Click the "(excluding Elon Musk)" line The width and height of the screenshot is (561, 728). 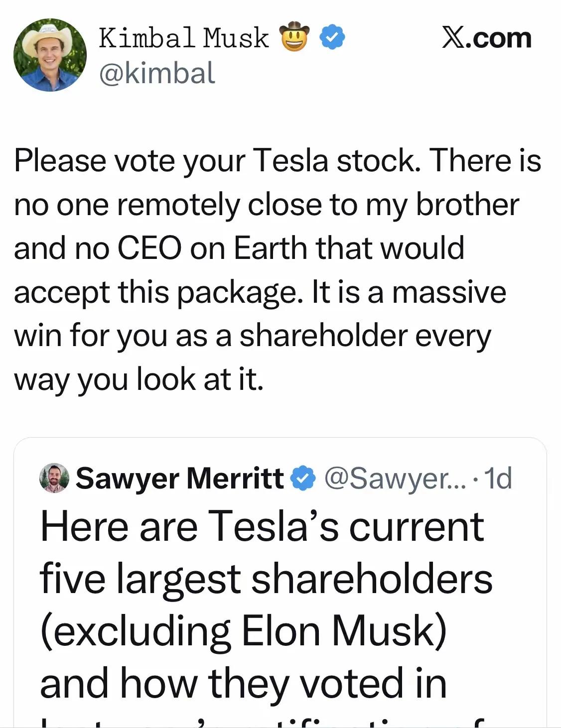point(243,631)
